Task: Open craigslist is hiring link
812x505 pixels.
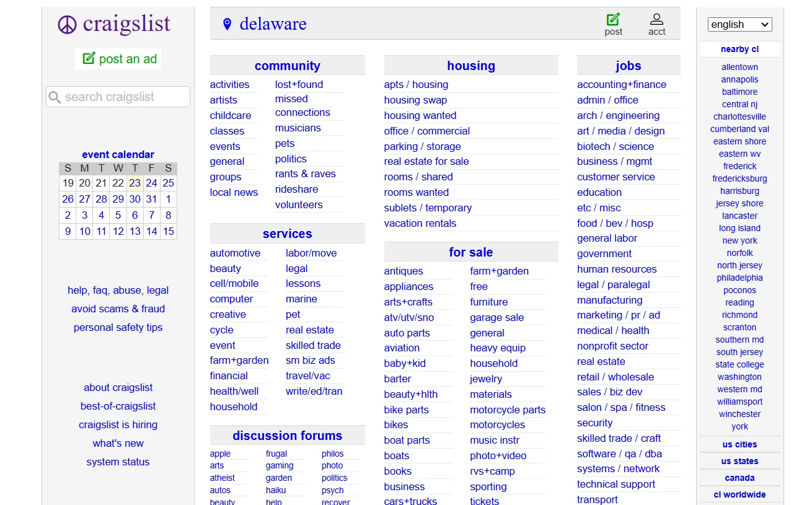Action: point(118,424)
